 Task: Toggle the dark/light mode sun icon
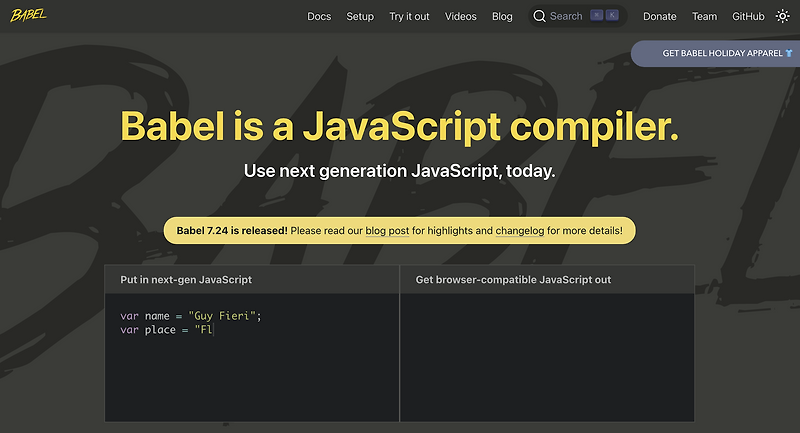[782, 16]
